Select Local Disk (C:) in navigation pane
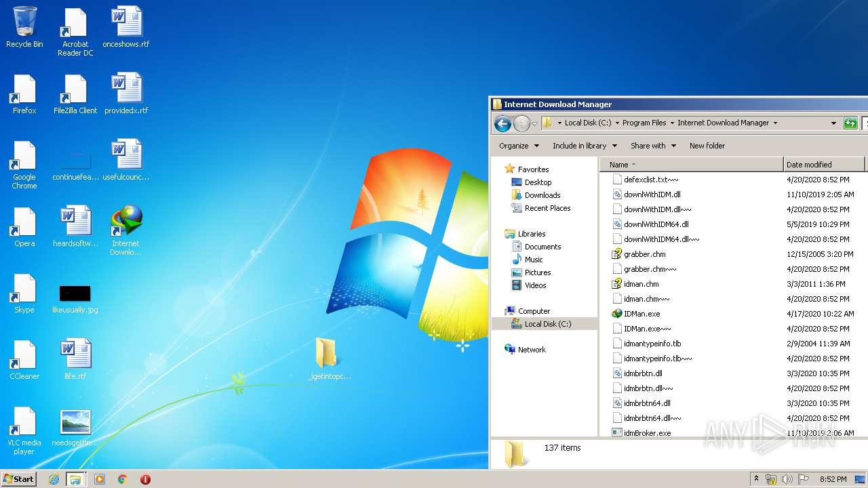The width and height of the screenshot is (868, 488). coord(547,324)
